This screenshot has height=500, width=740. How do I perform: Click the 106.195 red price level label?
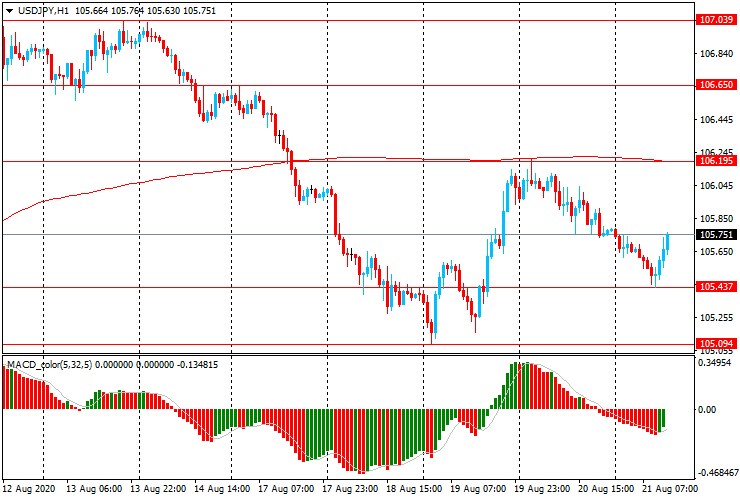(716, 161)
